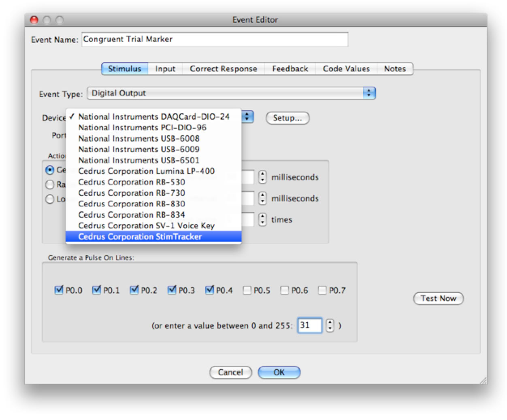
Task: Select Cedrus Corporation StimTracker from device list
Action: (x=140, y=237)
